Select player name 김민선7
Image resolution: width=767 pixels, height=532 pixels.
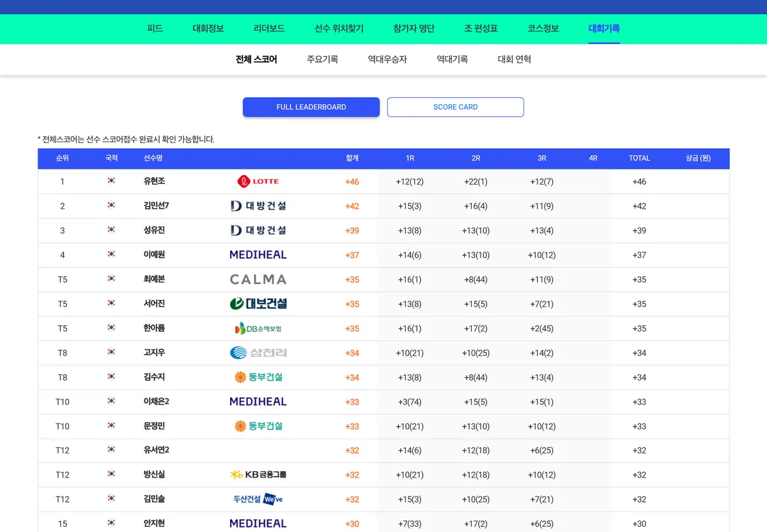pyautogui.click(x=157, y=206)
